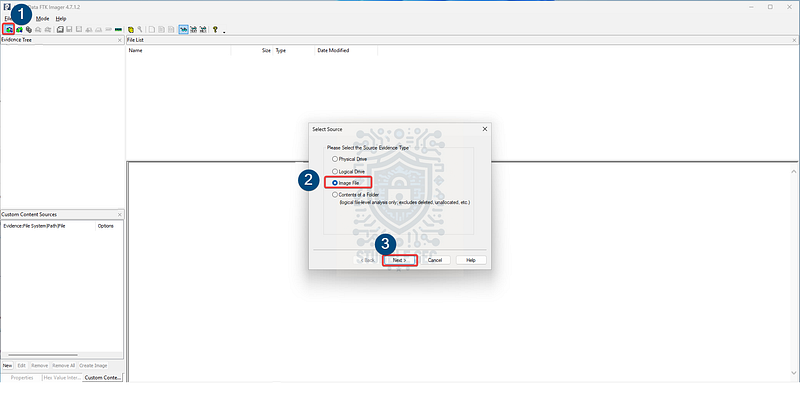Click Edit in Custom Content Sources
Screen dimensions: 800x395
[21, 365]
